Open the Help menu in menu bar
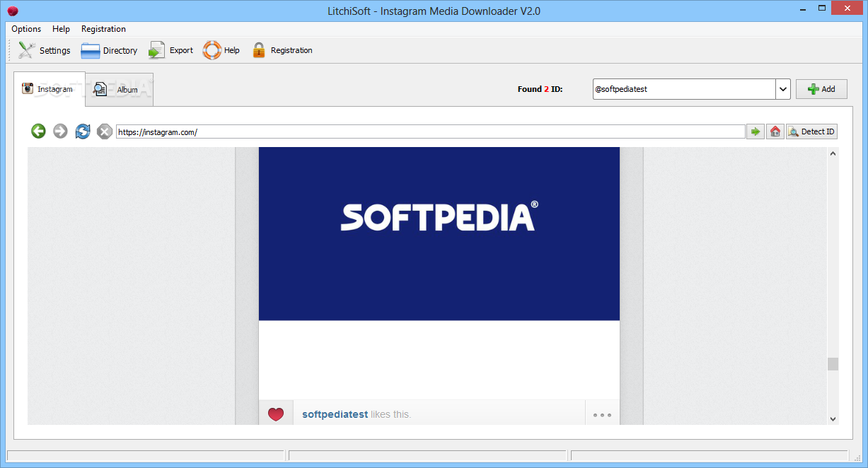This screenshot has width=868, height=468. [61, 29]
